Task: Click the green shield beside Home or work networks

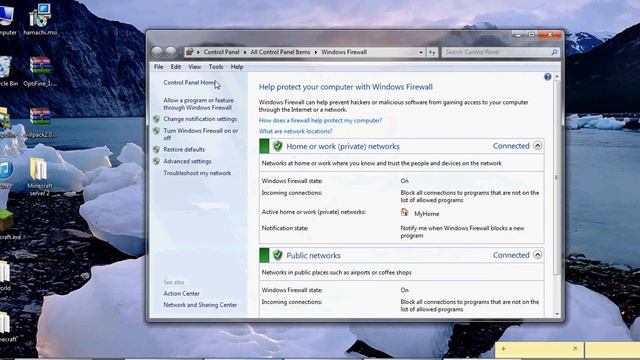Action: [278, 146]
